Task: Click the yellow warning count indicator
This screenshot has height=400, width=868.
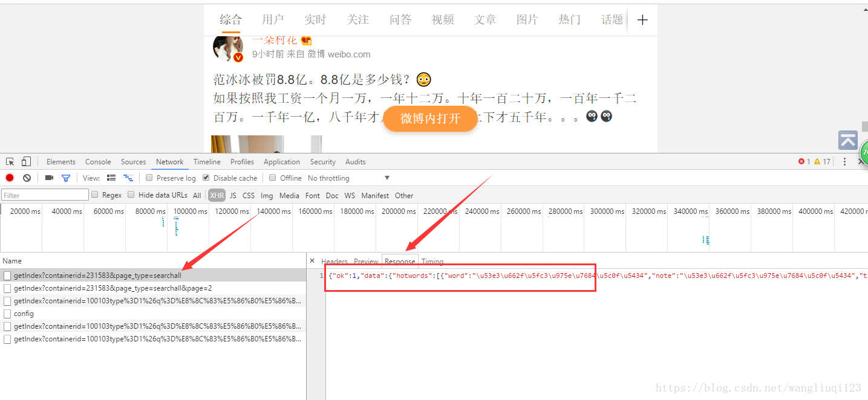Action: [822, 161]
